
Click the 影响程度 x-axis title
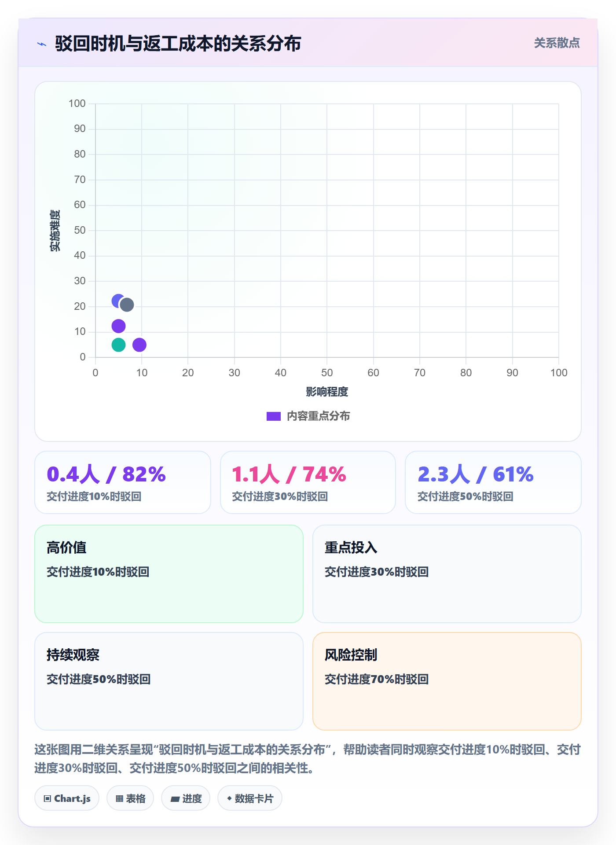(x=327, y=392)
